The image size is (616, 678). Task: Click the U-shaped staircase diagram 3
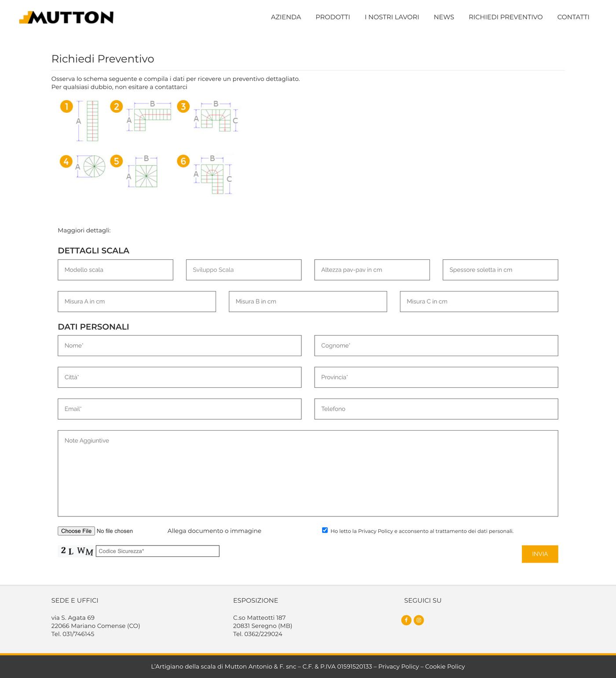click(x=208, y=116)
